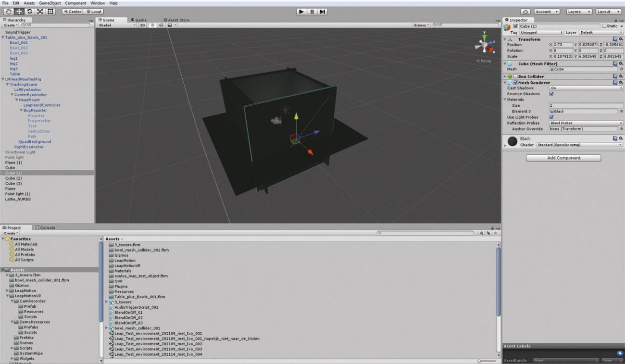Image resolution: width=625 pixels, height=364 pixels.
Task: Open Black material gear settings menu
Action: coord(621,138)
